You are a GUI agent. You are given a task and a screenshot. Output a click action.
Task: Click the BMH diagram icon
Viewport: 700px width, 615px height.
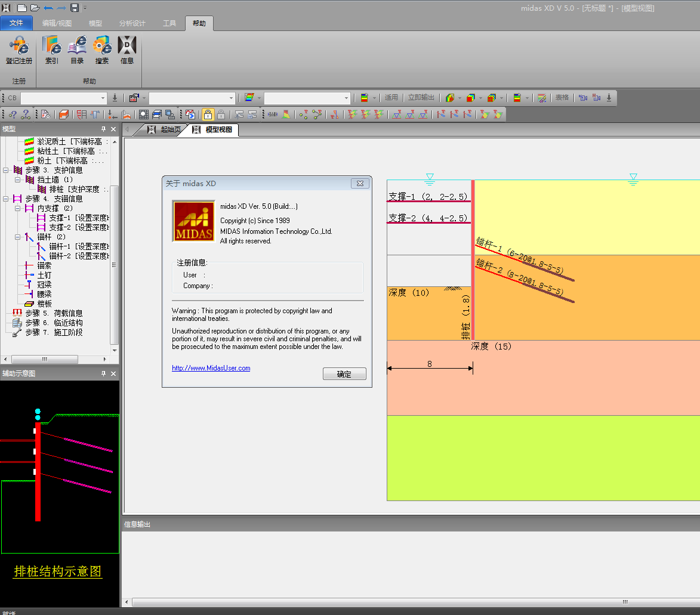(273, 115)
